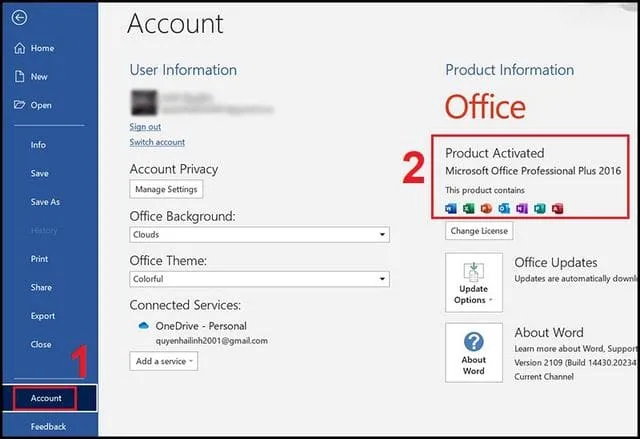640x439 pixels.
Task: Select the Account tab in sidebar
Action: [50, 398]
